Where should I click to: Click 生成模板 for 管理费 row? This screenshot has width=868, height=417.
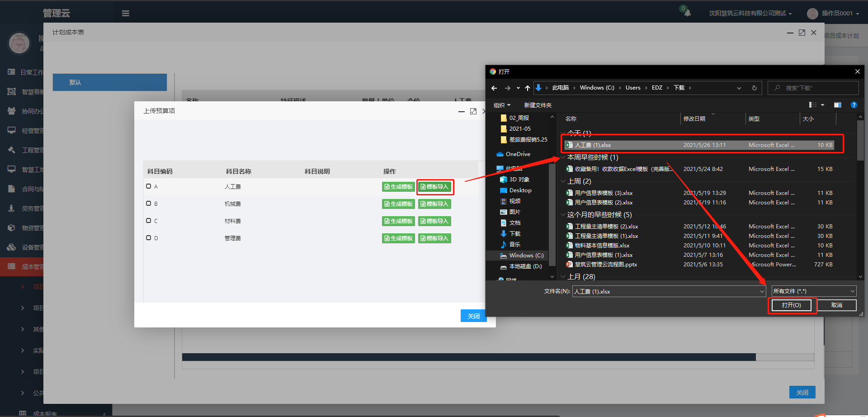pos(398,238)
